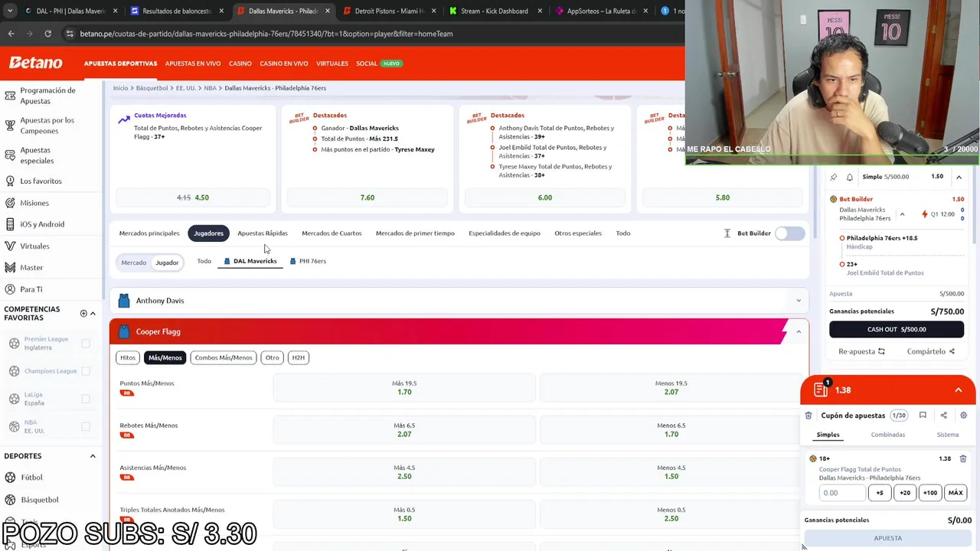Collapse the 1.38 bet slip header
Image resolution: width=980 pixels, height=551 pixels.
pos(958,390)
